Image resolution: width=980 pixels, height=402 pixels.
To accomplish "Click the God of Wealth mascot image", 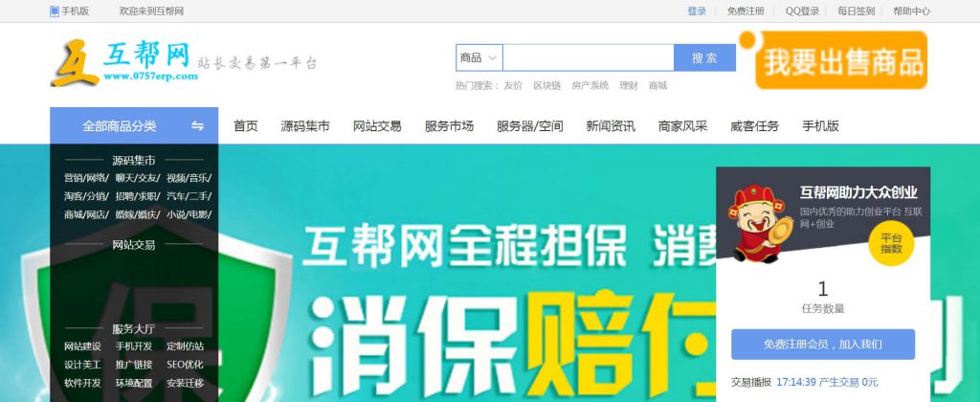I will pos(759,223).
